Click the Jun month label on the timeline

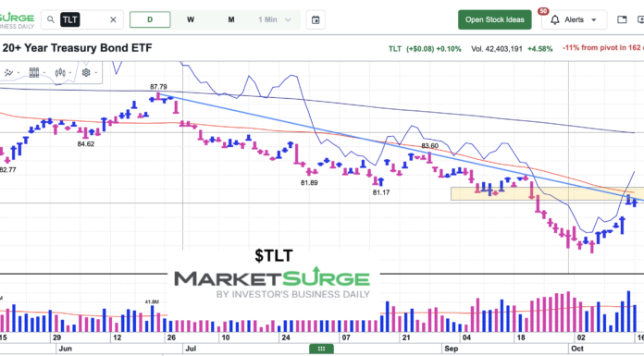pyautogui.click(x=66, y=349)
